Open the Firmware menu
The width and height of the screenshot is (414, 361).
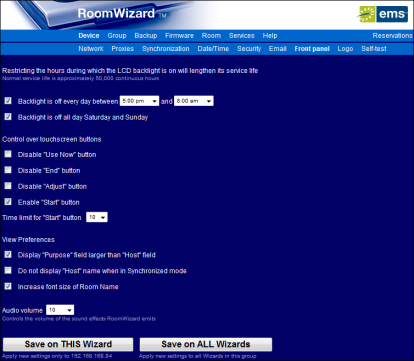pyautogui.click(x=179, y=36)
